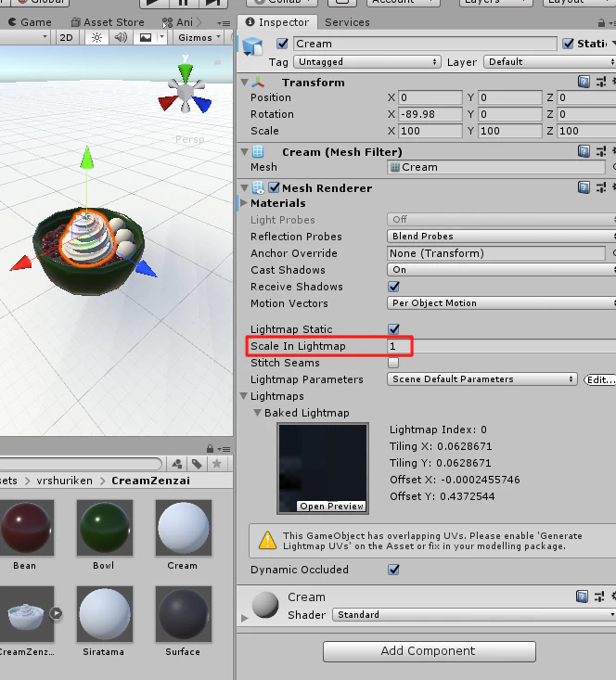
Task: Open the Cast Shadows dropdown
Action: click(x=502, y=270)
